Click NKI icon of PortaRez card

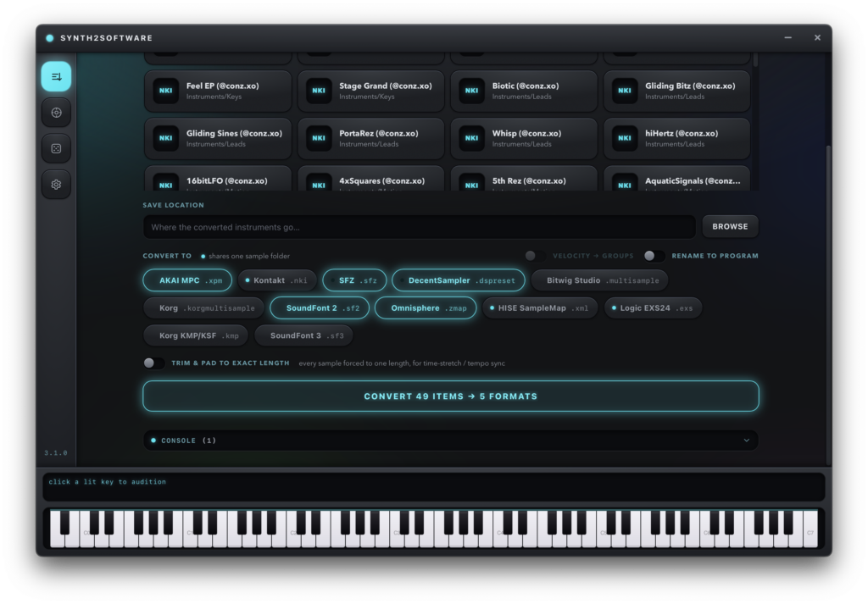319,138
